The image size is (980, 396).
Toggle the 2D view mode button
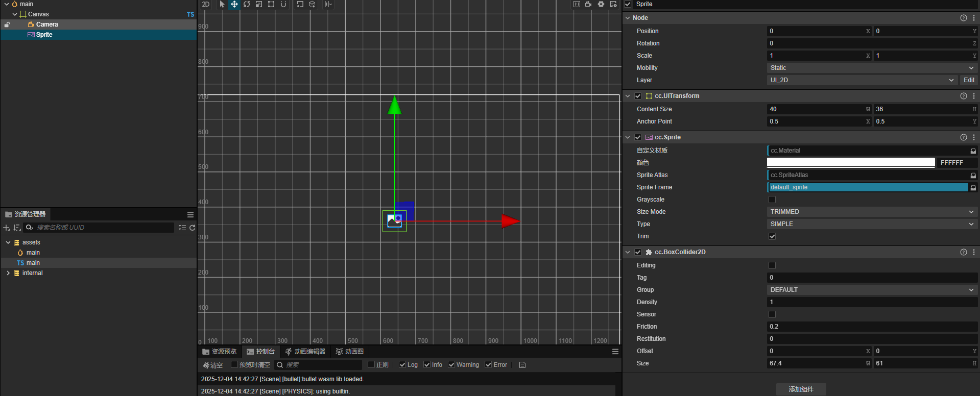click(x=206, y=5)
